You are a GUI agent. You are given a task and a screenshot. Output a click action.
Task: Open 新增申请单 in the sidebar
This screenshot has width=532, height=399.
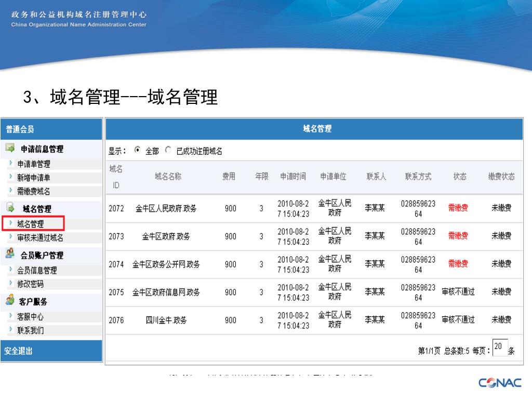point(34,178)
